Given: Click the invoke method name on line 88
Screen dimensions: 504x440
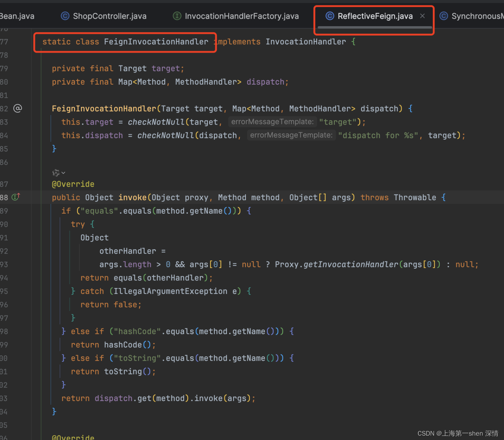Looking at the screenshot, I should (x=132, y=197).
